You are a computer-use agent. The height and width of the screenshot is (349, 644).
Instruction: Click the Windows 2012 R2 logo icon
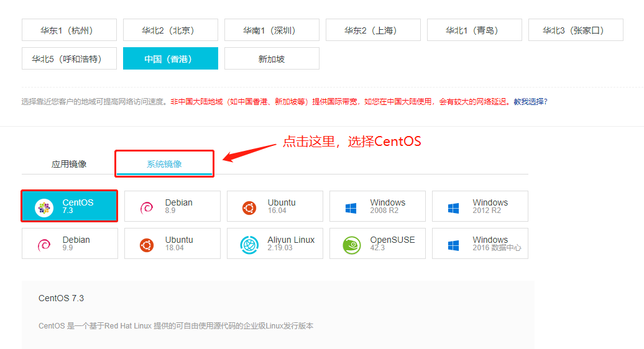pyautogui.click(x=453, y=208)
